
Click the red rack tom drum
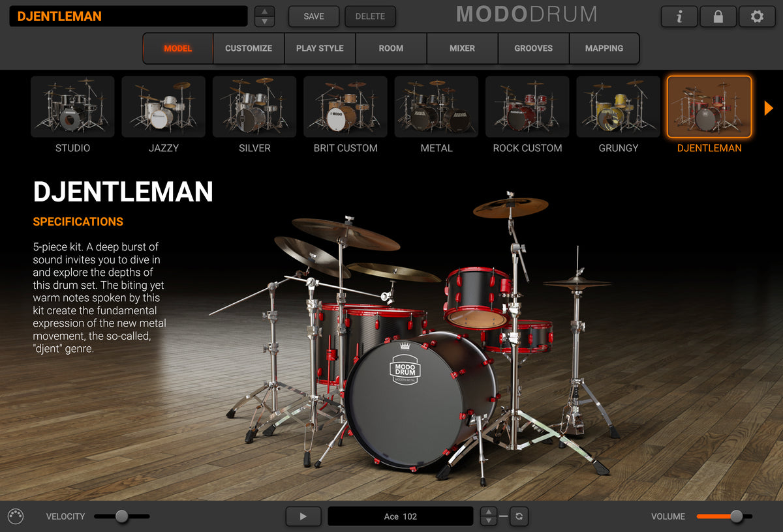click(x=477, y=297)
